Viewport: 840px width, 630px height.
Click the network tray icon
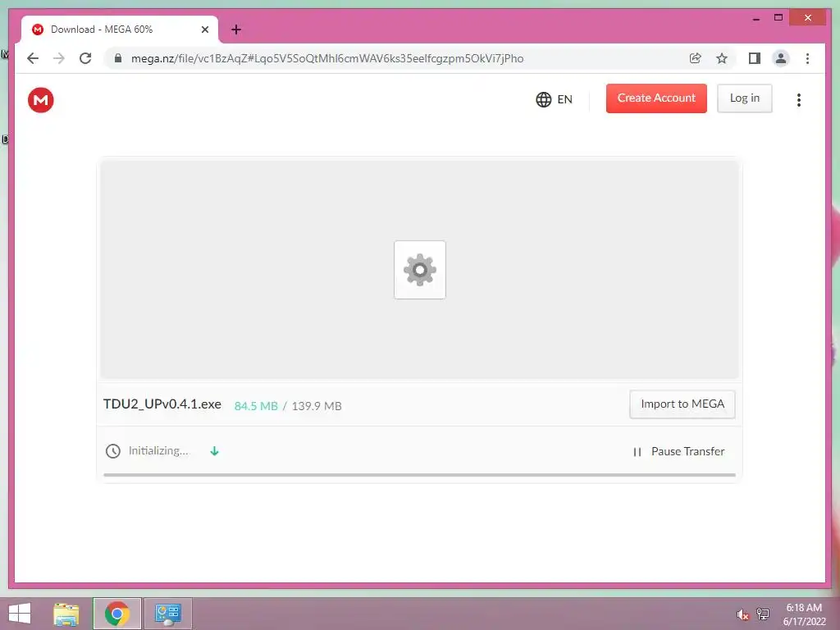point(763,614)
